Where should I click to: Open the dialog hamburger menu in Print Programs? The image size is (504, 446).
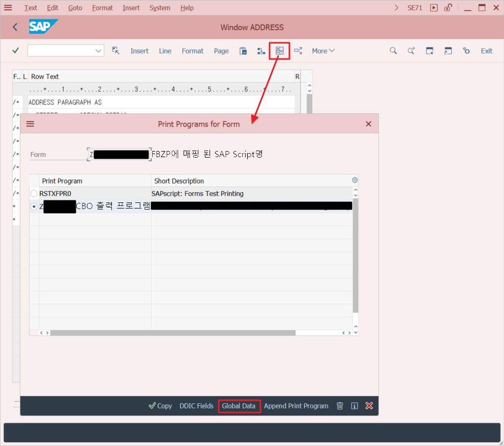click(x=30, y=124)
